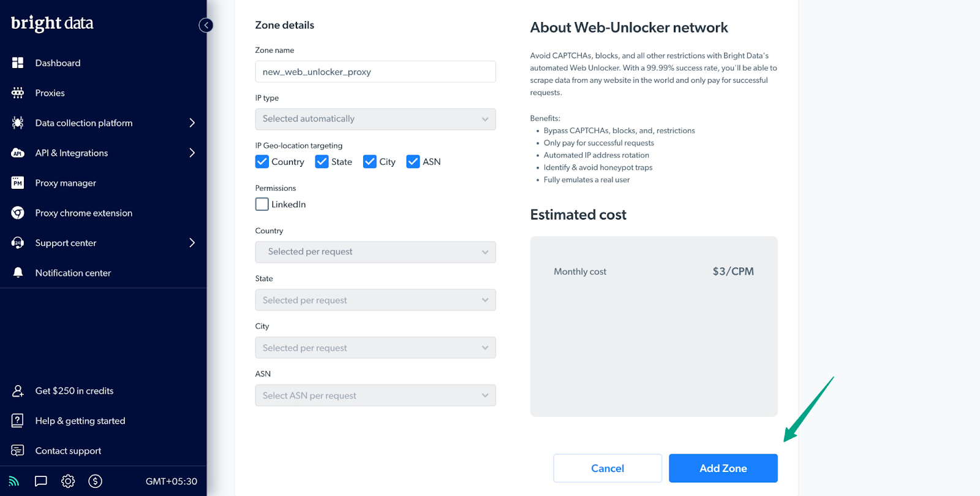Viewport: 980px width, 496px height.
Task: Uncheck the ASN targeting checkbox
Action: [413, 162]
